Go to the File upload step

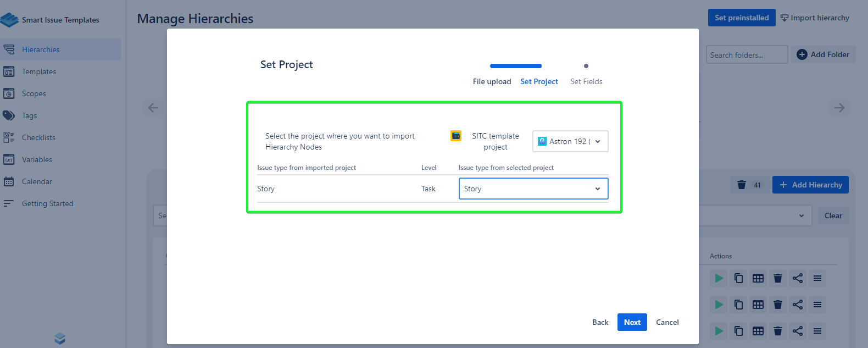[x=492, y=81]
